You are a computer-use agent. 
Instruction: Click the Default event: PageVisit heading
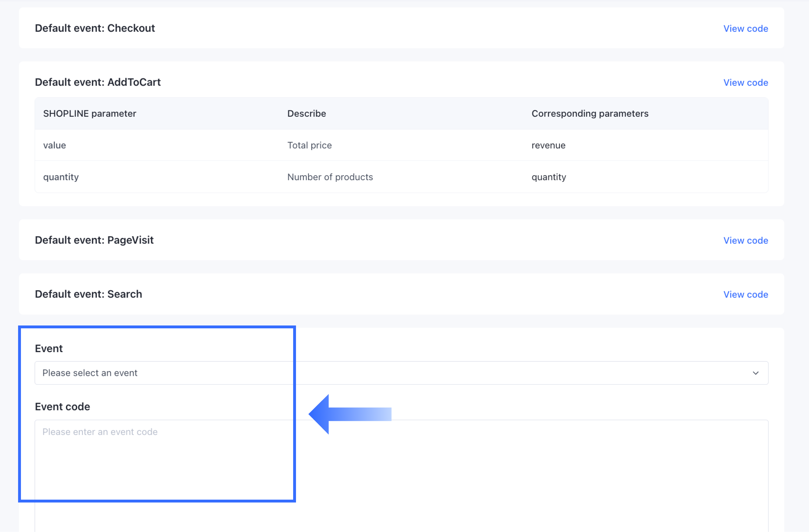[x=94, y=240]
